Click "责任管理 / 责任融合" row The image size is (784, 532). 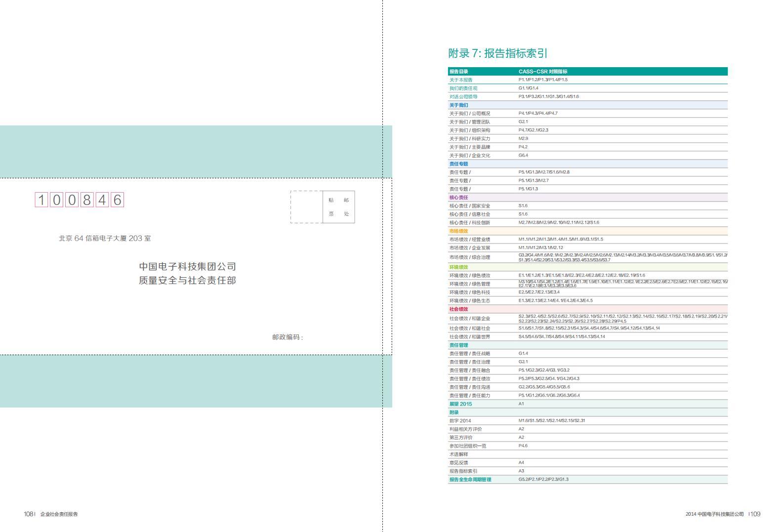[588, 370]
